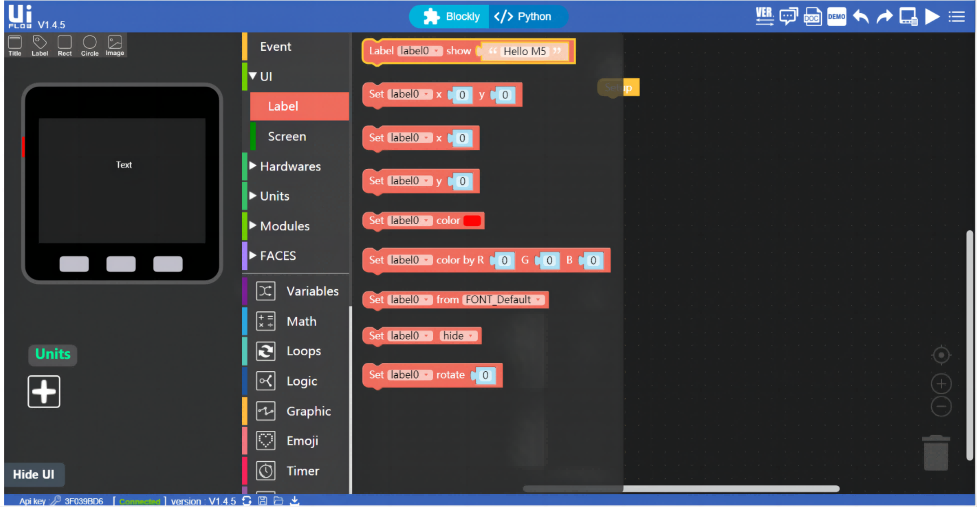Click the API key icon
The height and width of the screenshot is (507, 977).
pyautogui.click(x=55, y=501)
